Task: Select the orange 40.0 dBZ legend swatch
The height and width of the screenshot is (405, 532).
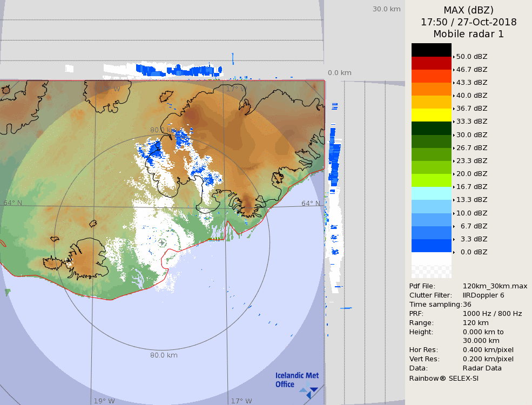Action: (431, 89)
